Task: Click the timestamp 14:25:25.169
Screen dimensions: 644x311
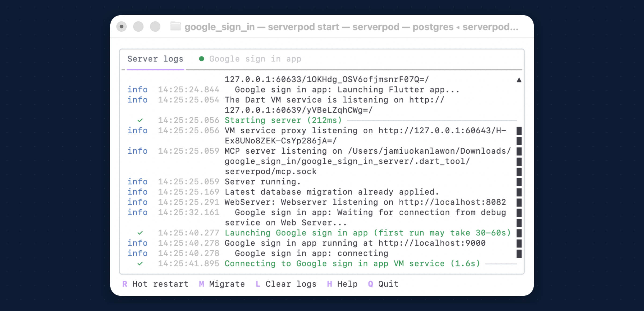Action: (189, 192)
